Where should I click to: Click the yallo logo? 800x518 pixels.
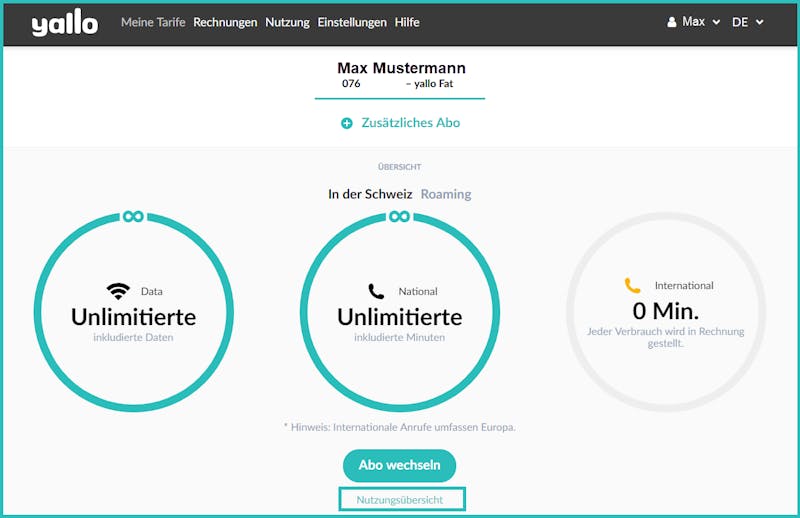click(x=64, y=22)
